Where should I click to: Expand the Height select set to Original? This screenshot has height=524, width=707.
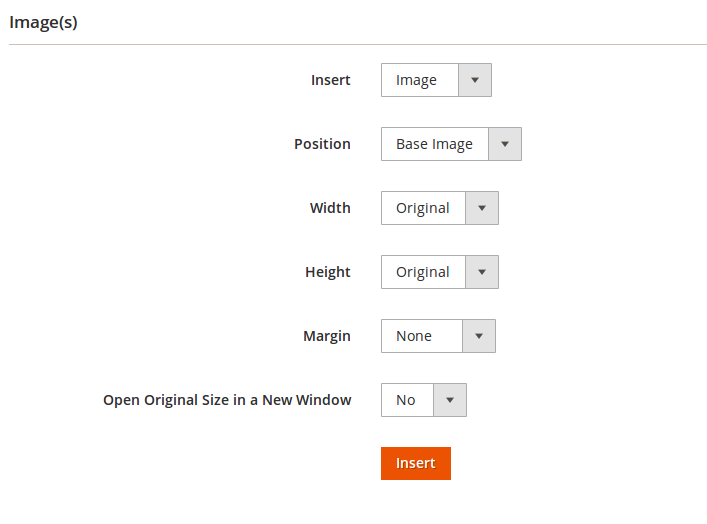423,272
